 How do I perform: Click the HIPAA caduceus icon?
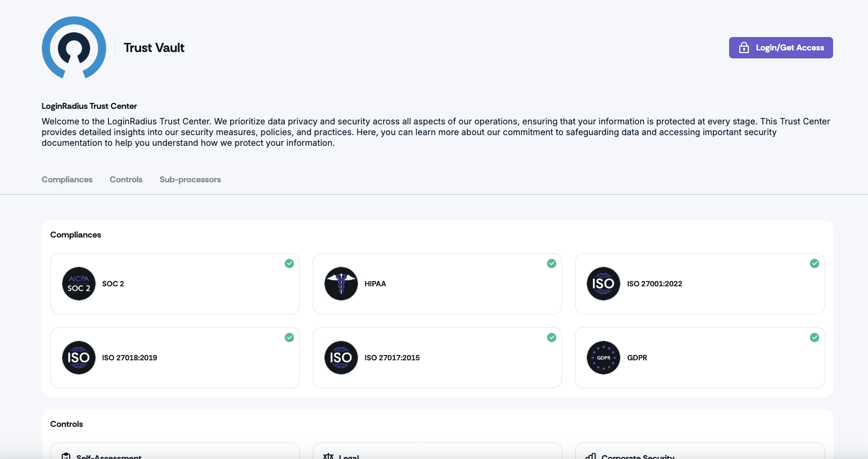(341, 284)
